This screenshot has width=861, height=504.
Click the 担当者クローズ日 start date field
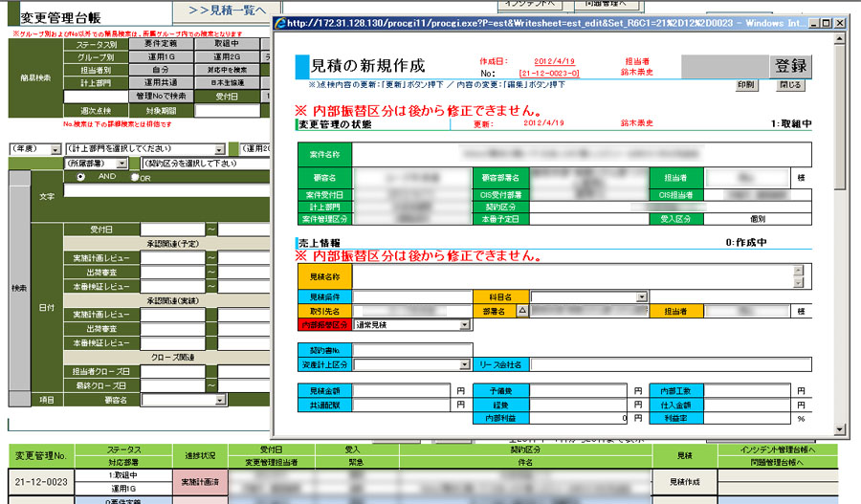(x=172, y=372)
